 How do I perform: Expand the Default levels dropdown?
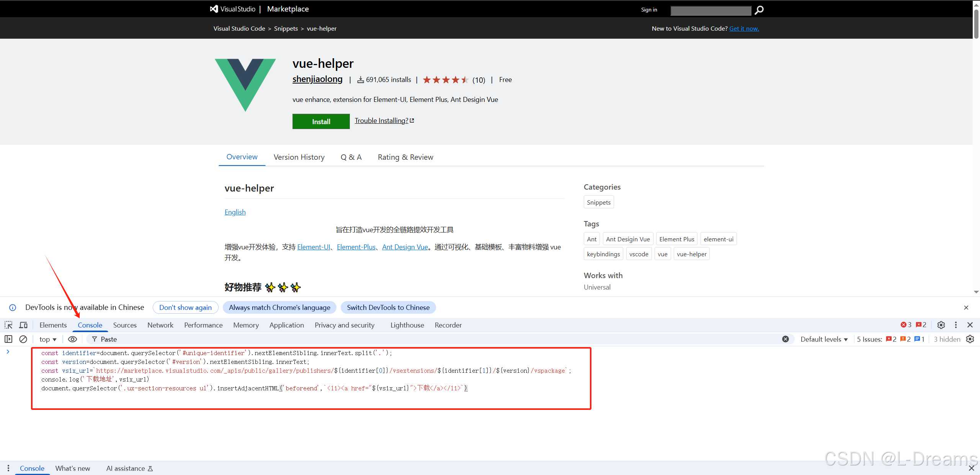[824, 339]
